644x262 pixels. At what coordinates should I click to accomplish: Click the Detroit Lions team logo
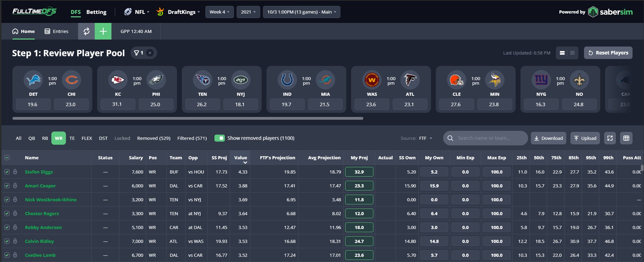33,80
